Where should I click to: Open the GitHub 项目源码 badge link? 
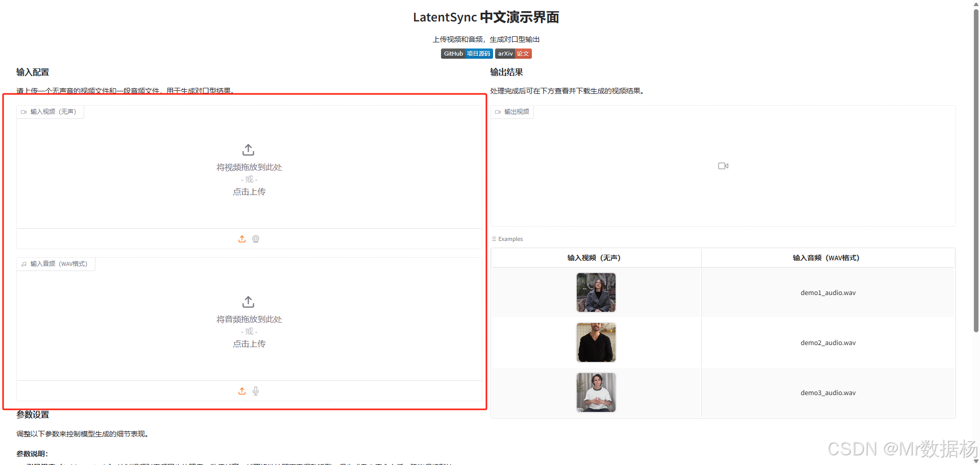[467, 54]
